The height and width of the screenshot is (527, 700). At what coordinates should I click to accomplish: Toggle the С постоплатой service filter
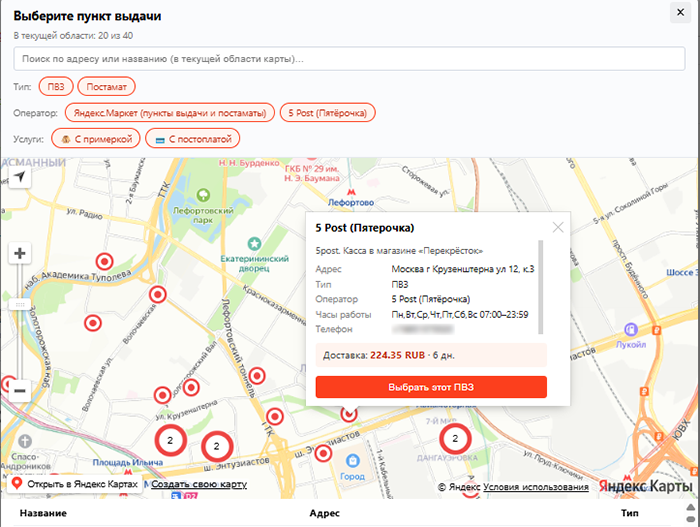(193, 139)
